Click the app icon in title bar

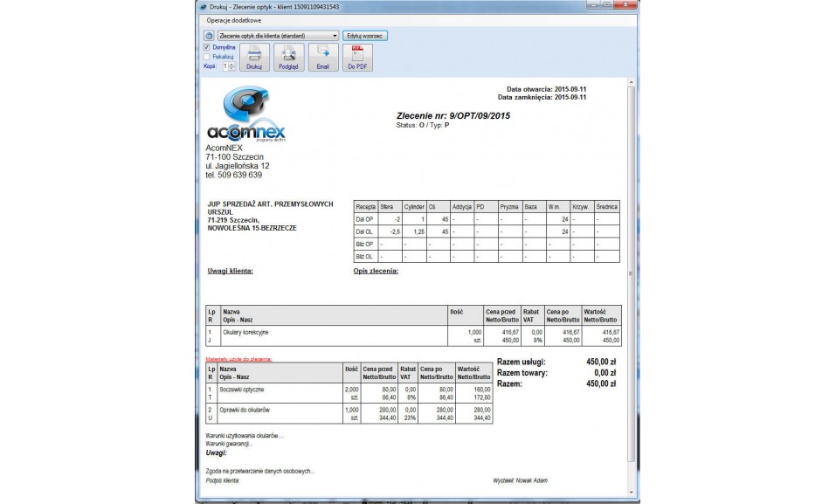click(x=204, y=6)
